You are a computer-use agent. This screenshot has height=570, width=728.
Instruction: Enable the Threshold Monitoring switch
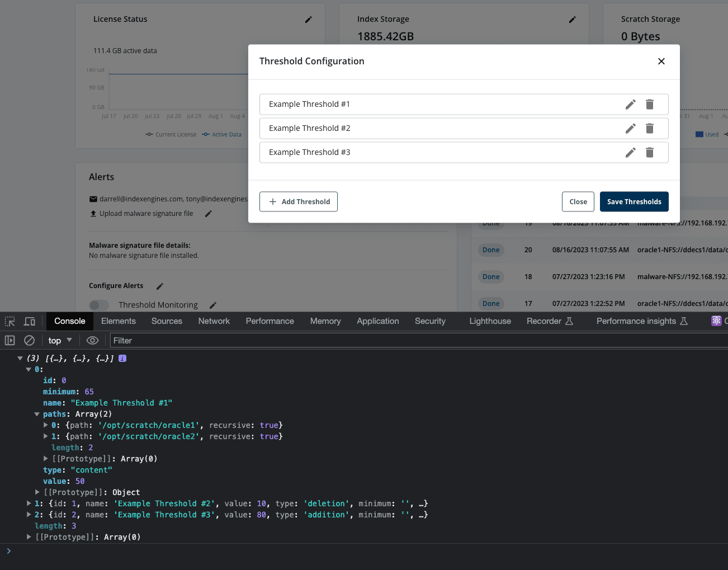pyautogui.click(x=99, y=305)
